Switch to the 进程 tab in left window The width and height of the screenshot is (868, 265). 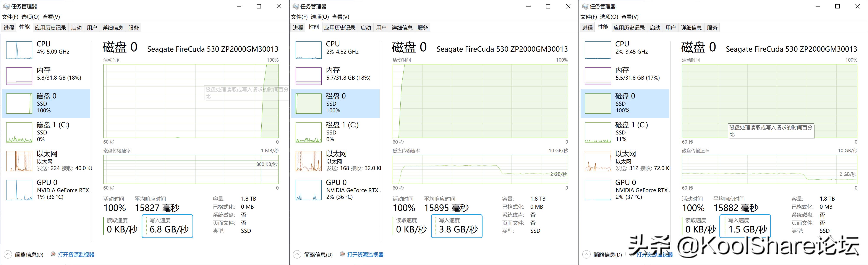[x=9, y=27]
